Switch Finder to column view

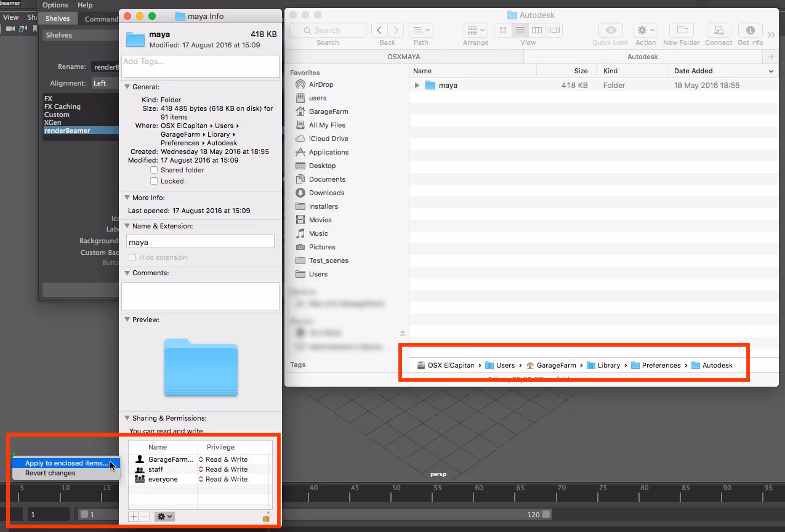click(x=537, y=30)
